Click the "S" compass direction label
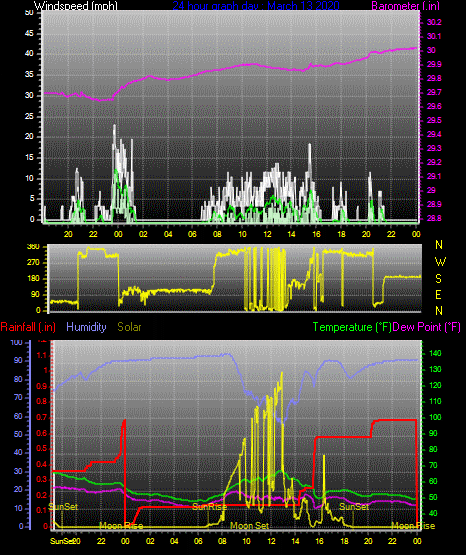 [x=438, y=279]
